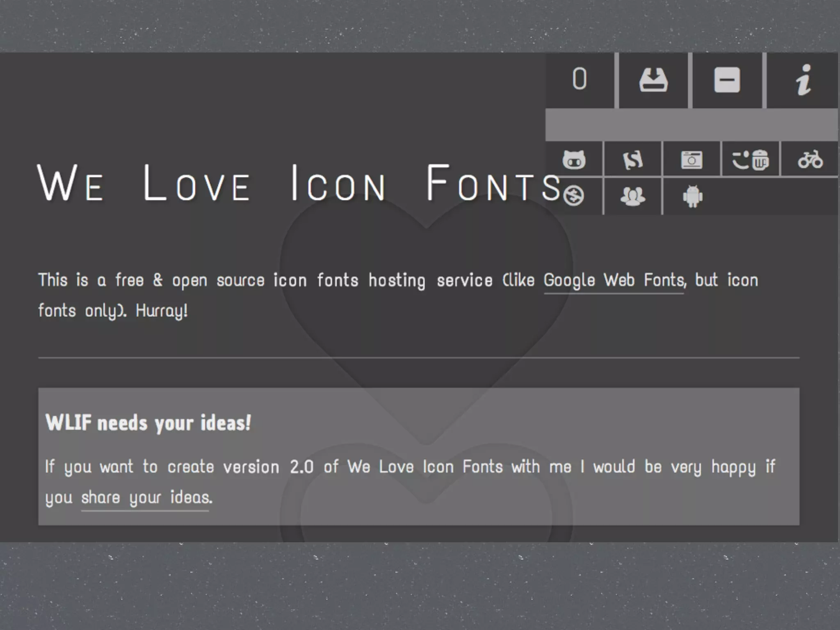Screen dimensions: 840x630
Task: Open the Google Web Fonts link
Action: coord(614,281)
